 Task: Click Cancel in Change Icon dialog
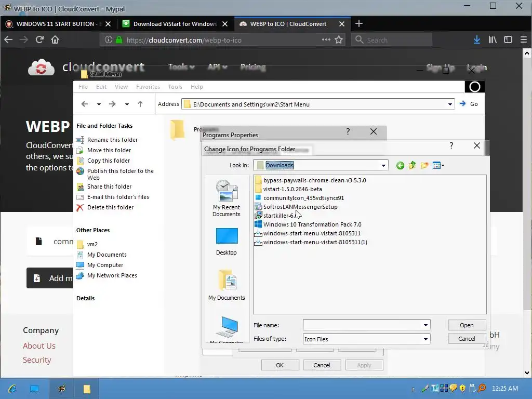coord(467,339)
